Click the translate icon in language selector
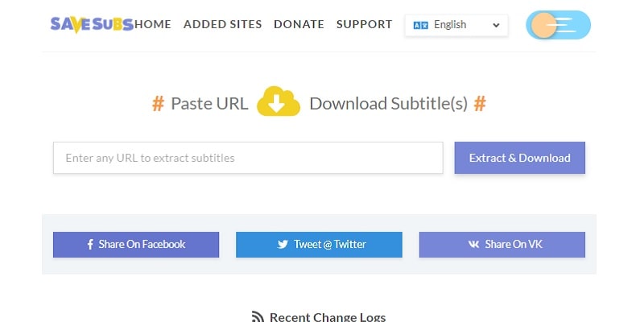Screen dimensions: 644x322 (420, 25)
